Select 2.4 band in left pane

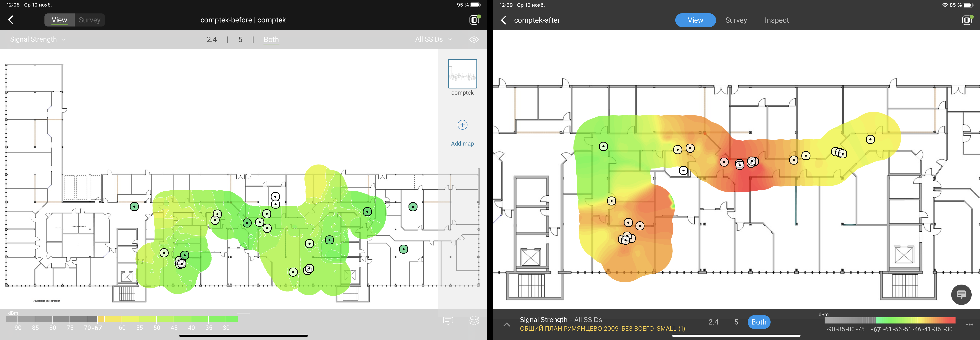tap(212, 40)
